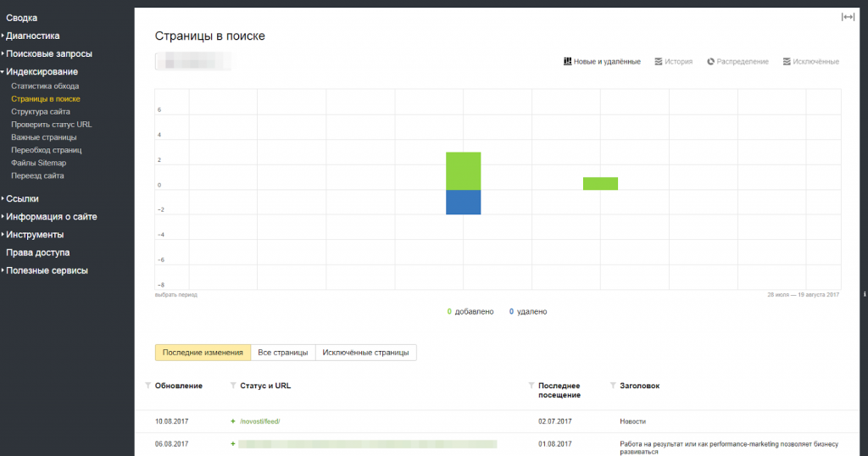Select the Новые и удалённые chart view
The image size is (868, 456).
tap(607, 61)
